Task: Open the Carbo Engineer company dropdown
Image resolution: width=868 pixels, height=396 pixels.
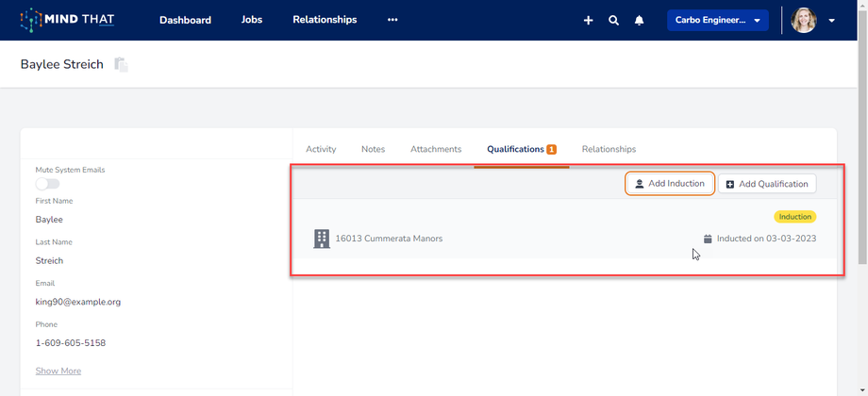Action: [717, 20]
